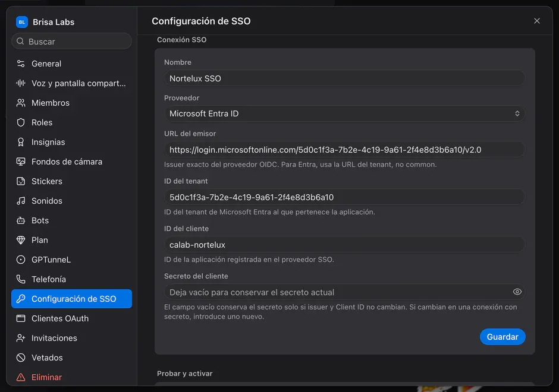Open the Bots robot icon
Image resolution: width=559 pixels, height=392 pixels.
point(21,220)
